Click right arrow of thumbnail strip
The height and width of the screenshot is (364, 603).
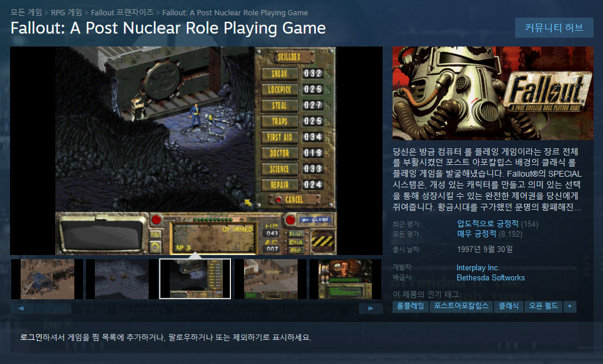371,308
